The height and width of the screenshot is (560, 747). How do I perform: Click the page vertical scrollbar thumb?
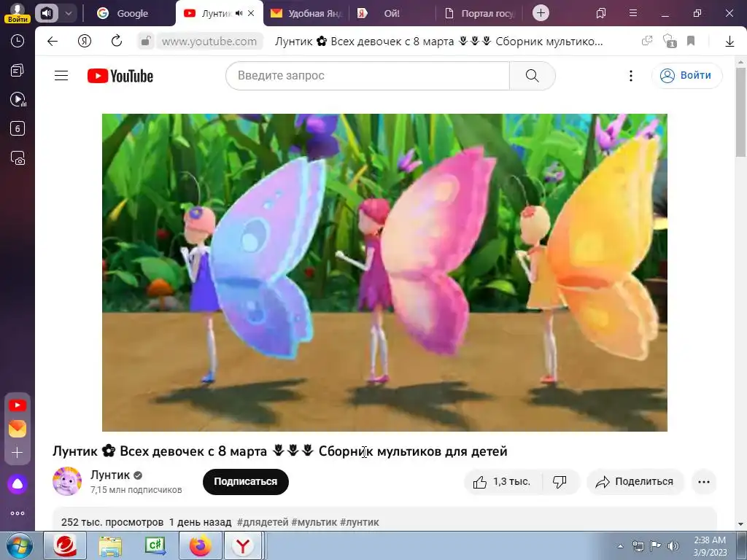pyautogui.click(x=740, y=112)
